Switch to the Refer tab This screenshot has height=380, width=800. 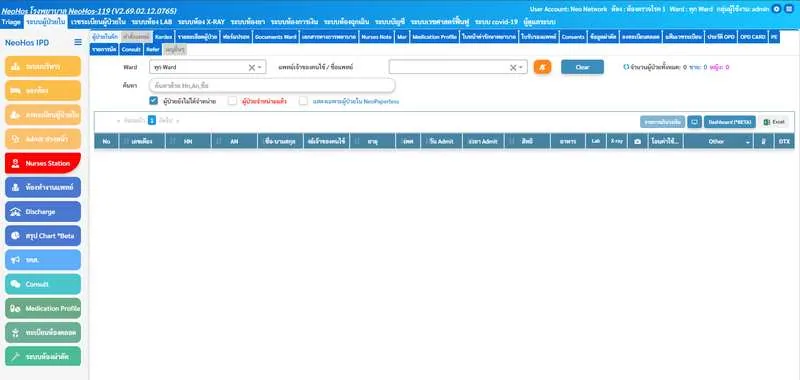pyautogui.click(x=153, y=49)
